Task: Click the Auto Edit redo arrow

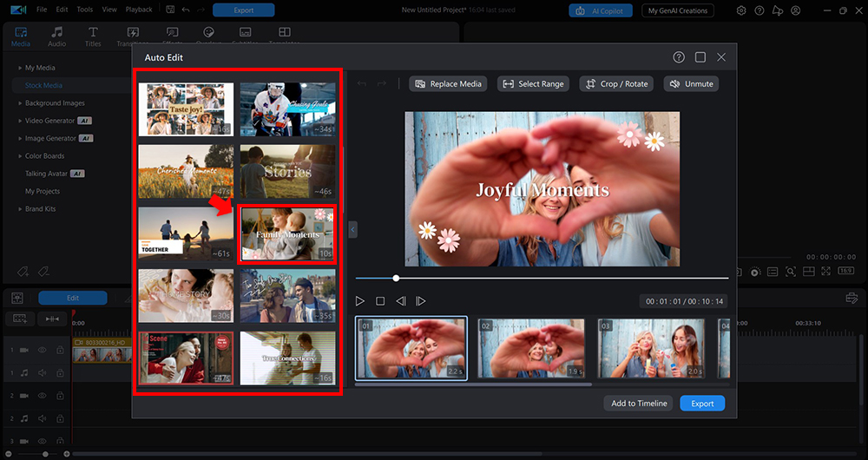Action: (x=381, y=83)
